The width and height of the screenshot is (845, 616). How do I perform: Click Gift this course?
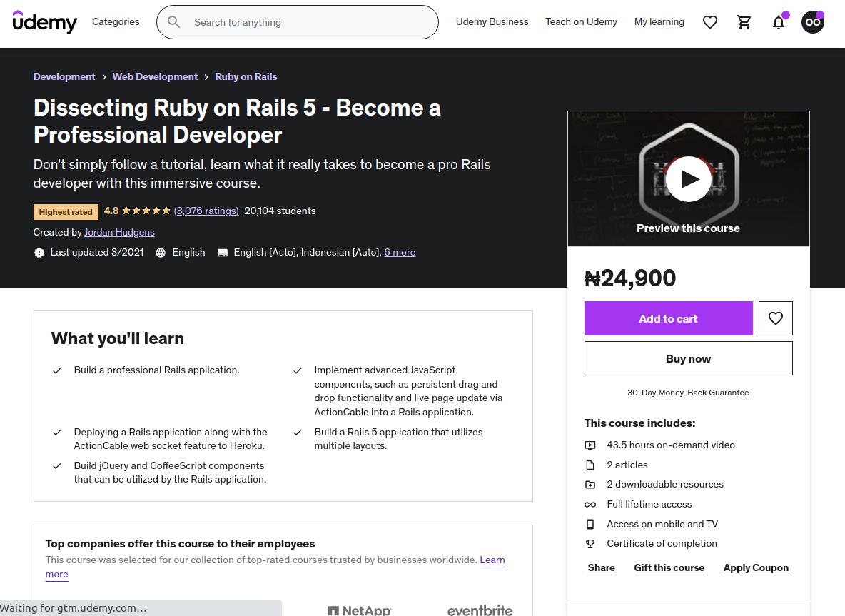669,567
